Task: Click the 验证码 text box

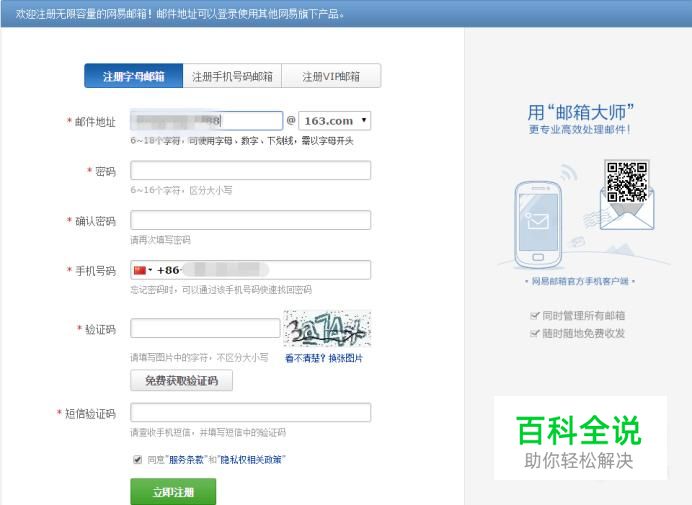Action: coord(205,328)
